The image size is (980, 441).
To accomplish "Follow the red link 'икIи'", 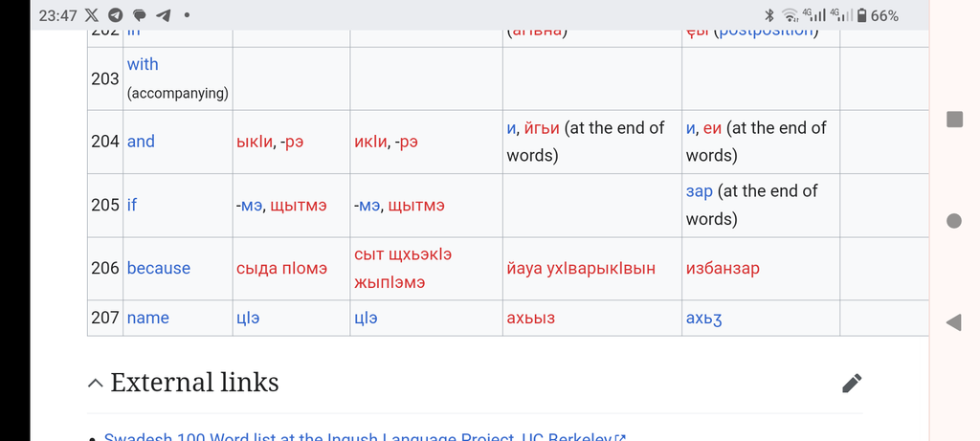I will pos(371,142).
